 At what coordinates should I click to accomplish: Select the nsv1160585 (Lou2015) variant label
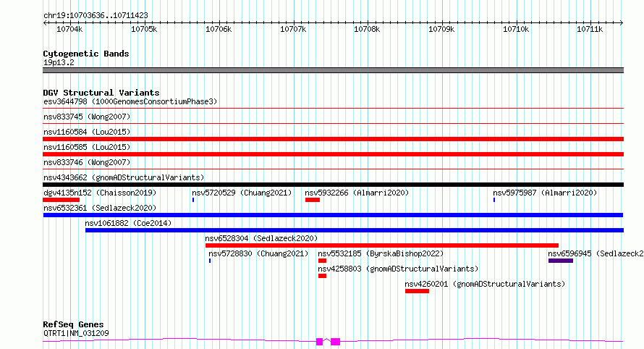click(x=87, y=147)
